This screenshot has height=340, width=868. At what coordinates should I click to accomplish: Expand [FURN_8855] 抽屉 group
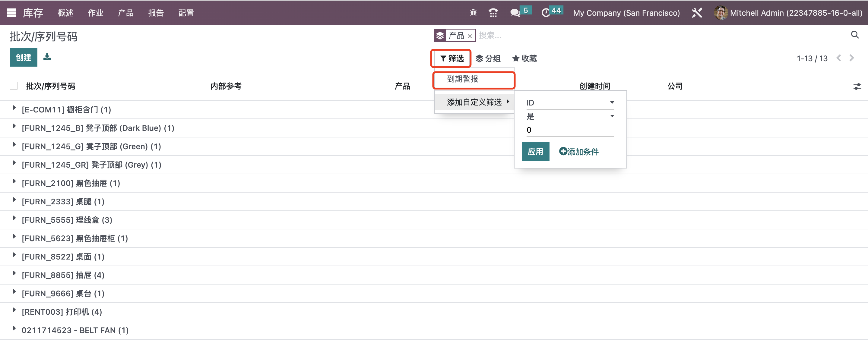pos(14,273)
